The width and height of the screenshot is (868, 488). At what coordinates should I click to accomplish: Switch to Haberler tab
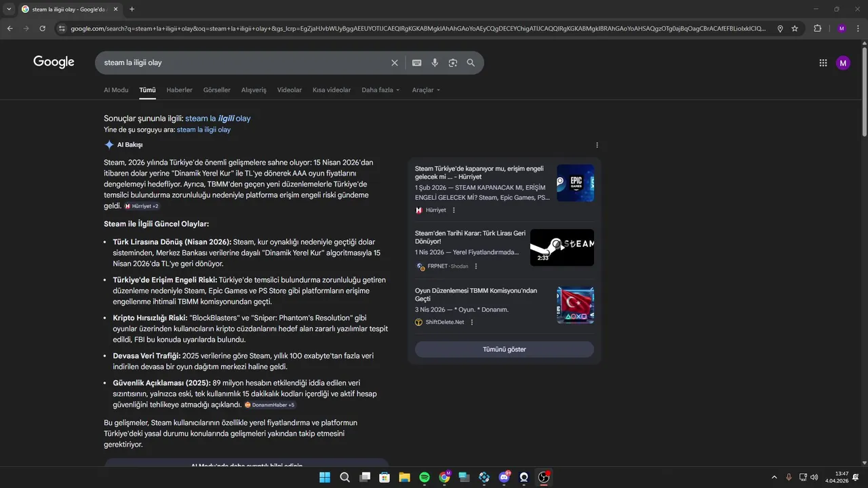pyautogui.click(x=180, y=90)
